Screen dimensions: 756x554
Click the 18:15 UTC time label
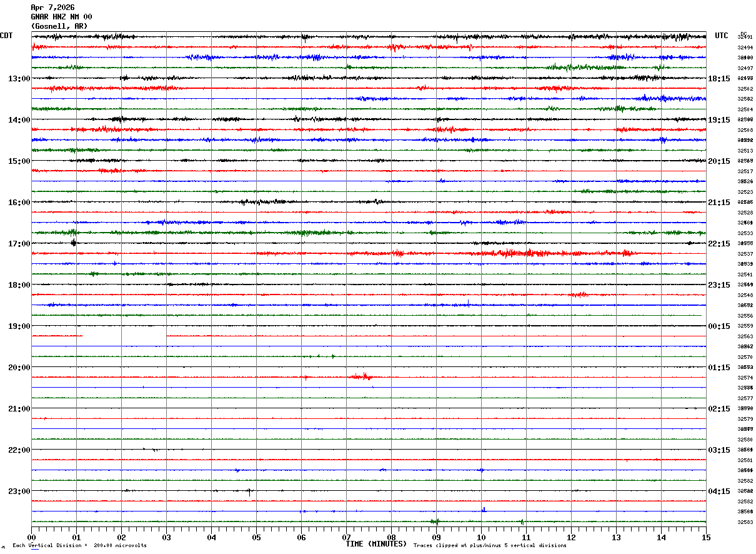pyautogui.click(x=719, y=79)
